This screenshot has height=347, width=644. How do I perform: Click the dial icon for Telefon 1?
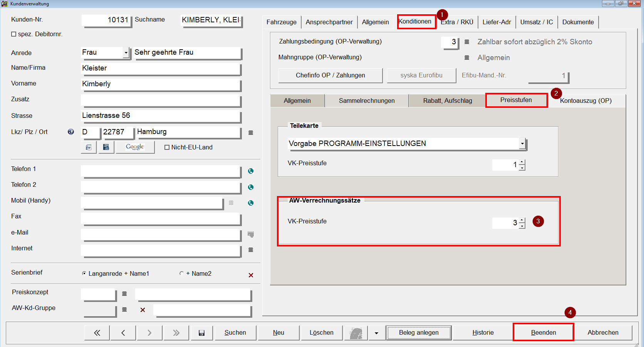point(251,171)
